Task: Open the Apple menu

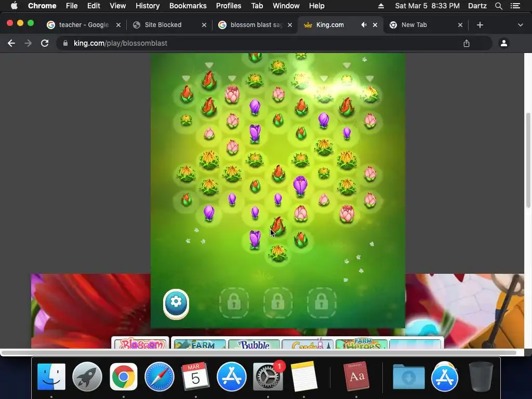Action: coord(14,6)
